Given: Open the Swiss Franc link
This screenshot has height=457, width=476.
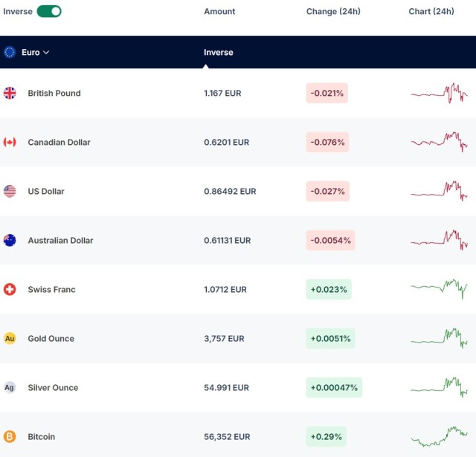Looking at the screenshot, I should click(x=51, y=289).
